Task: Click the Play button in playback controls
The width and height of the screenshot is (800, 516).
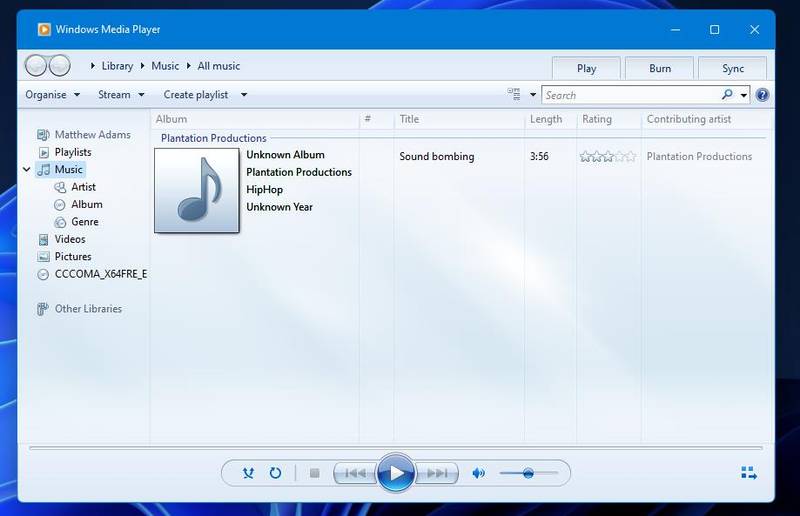Action: [396, 473]
